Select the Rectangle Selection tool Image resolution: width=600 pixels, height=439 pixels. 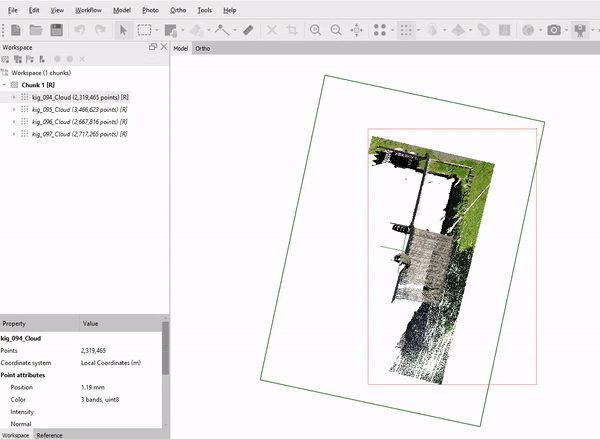coord(144,30)
